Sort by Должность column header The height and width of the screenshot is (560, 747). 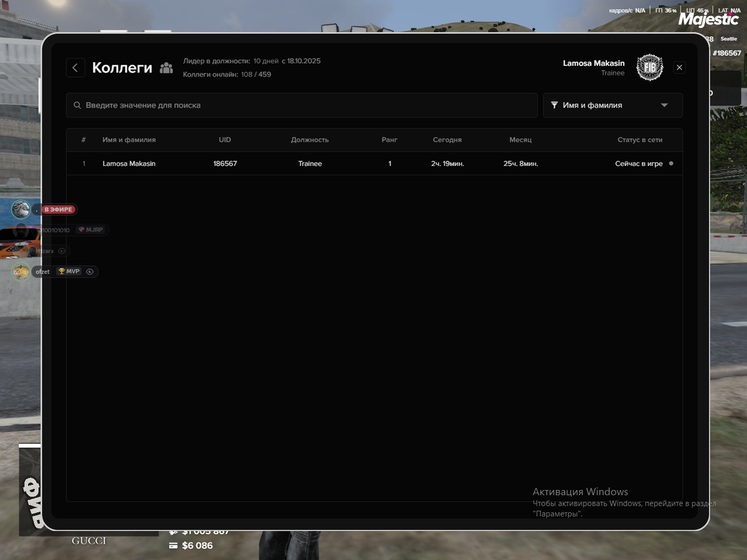(309, 139)
